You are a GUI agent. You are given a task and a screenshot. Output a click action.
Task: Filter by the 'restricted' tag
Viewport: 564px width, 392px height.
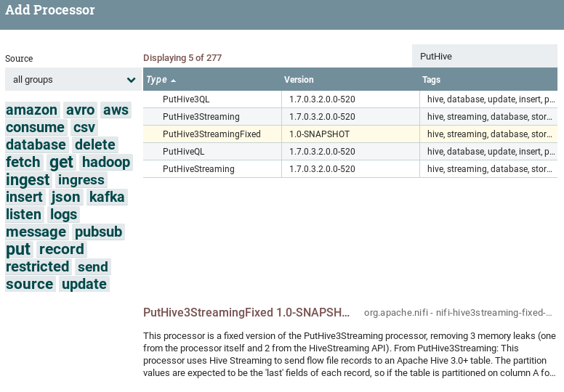tap(37, 266)
